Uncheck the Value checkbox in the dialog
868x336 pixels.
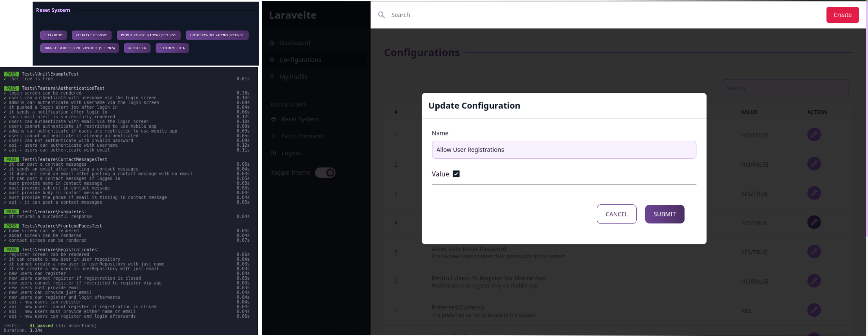(x=456, y=174)
